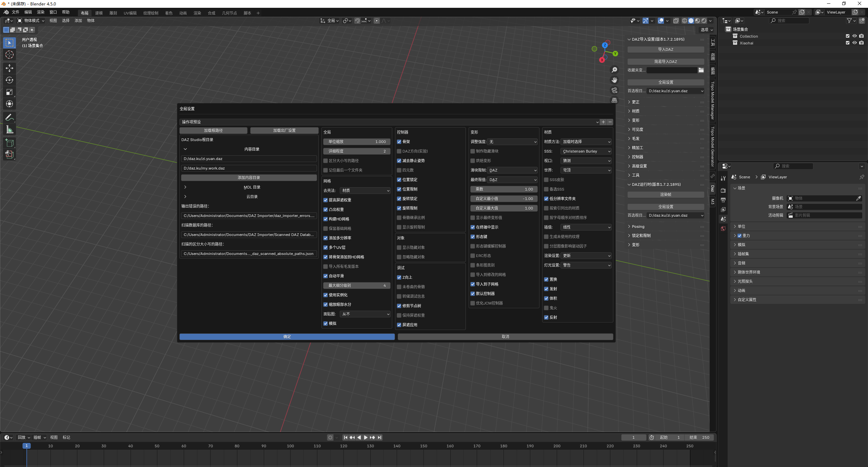The image size is (868, 467).
Task: Toggle X-ray display icon in header
Action: pos(676,21)
